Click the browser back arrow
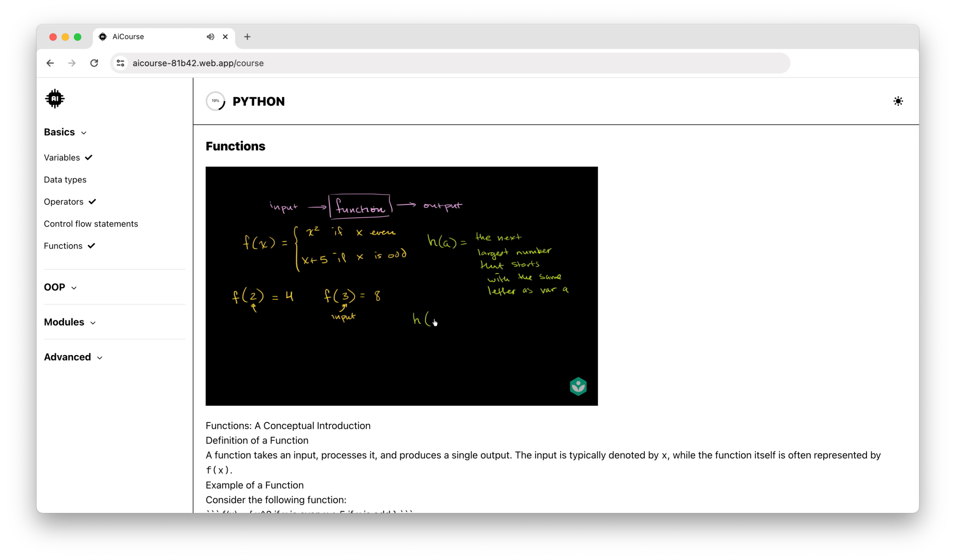Image resolution: width=956 pixels, height=560 pixels. pyautogui.click(x=50, y=63)
